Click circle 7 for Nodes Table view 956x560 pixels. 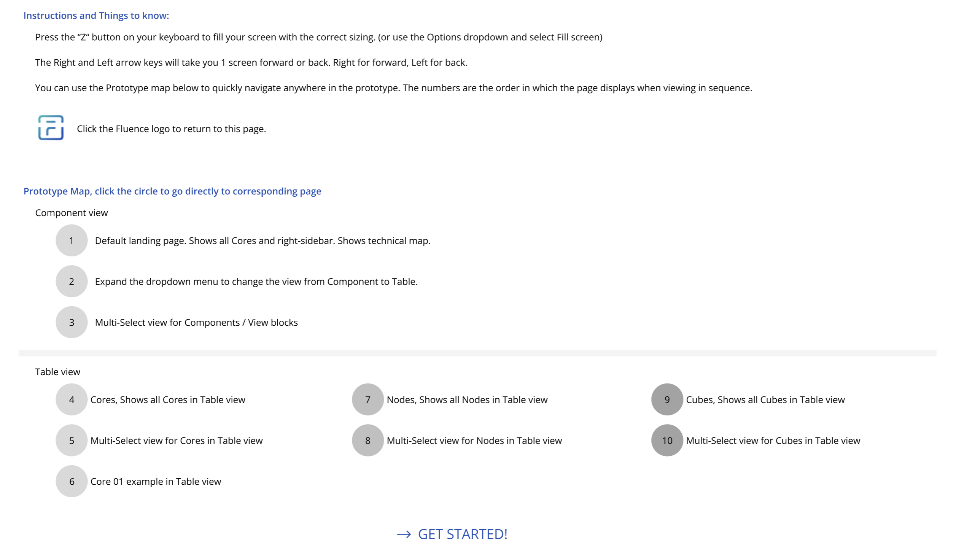pos(368,399)
